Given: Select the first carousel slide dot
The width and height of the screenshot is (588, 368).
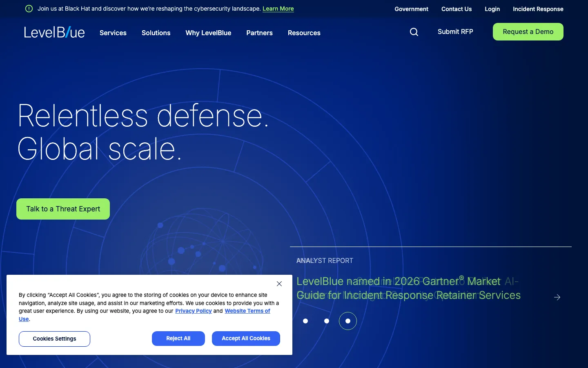Looking at the screenshot, I should tap(305, 321).
